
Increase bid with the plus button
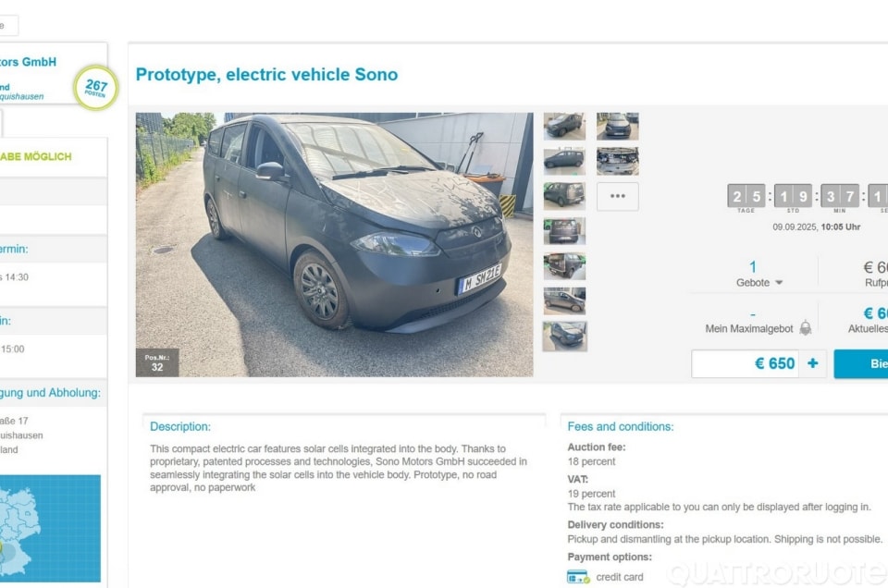[x=813, y=363]
